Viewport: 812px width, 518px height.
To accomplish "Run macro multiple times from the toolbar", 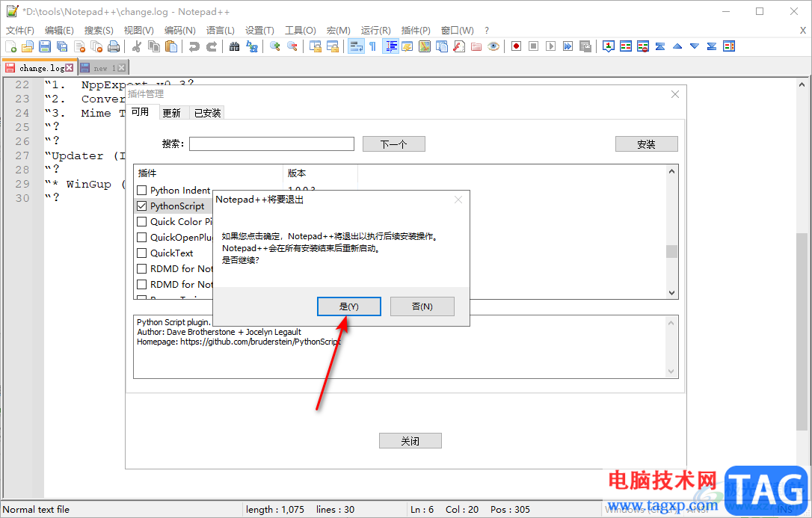I will pos(568,46).
